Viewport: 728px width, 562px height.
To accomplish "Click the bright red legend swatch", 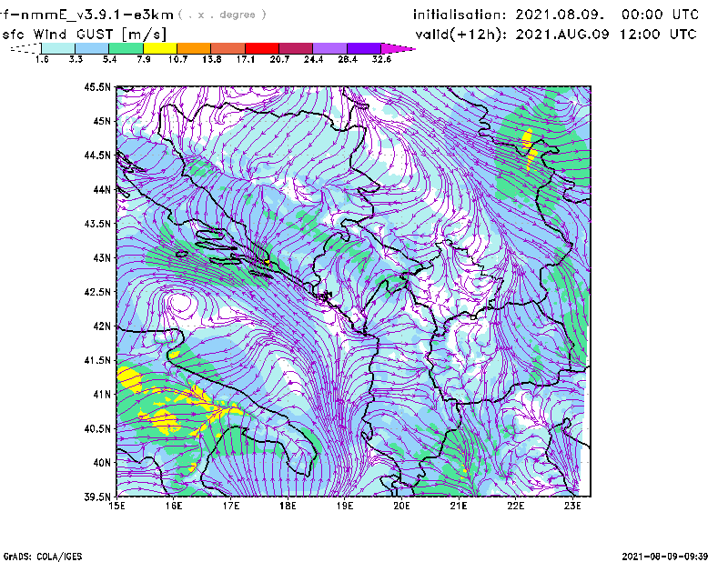I will [x=261, y=48].
